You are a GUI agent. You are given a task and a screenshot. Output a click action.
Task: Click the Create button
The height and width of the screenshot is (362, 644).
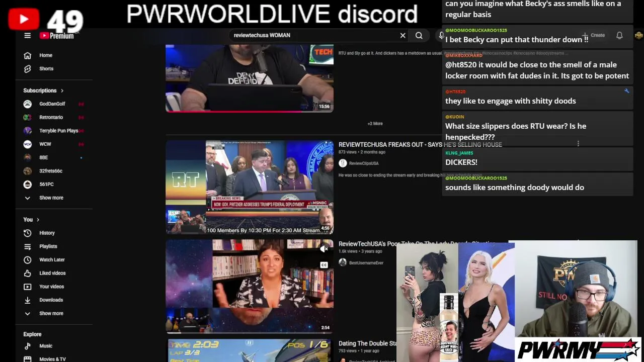pos(594,35)
